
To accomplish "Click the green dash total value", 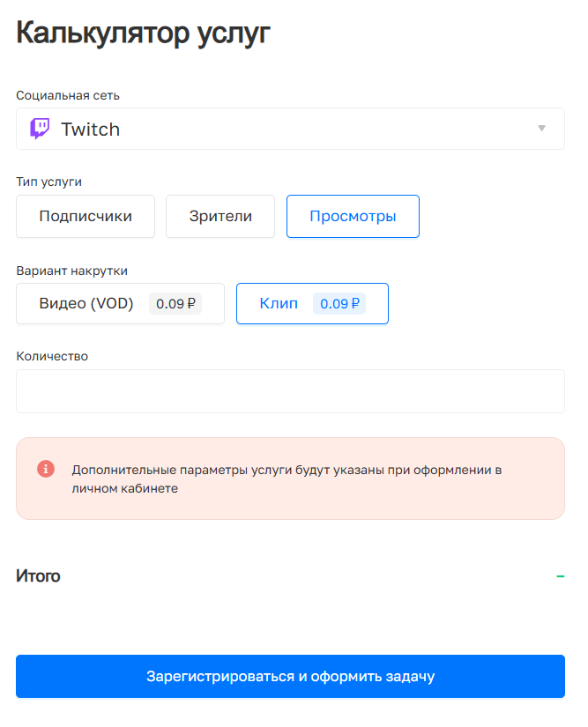I will 560,576.
